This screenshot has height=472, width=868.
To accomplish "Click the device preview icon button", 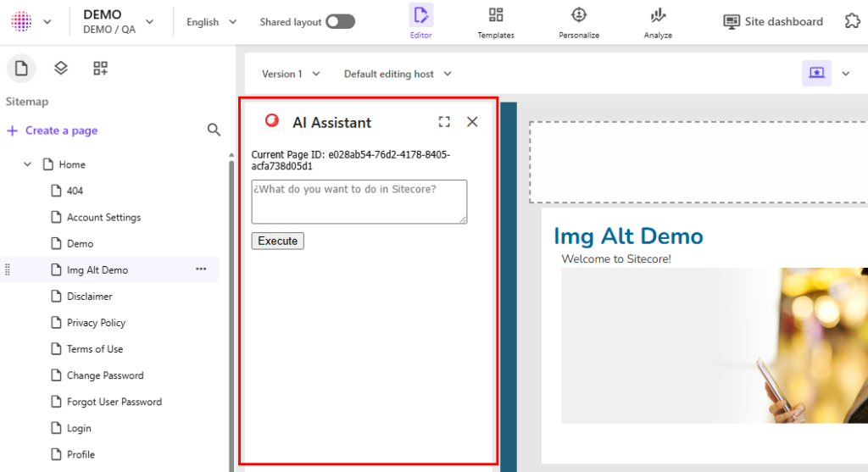I will pos(816,73).
